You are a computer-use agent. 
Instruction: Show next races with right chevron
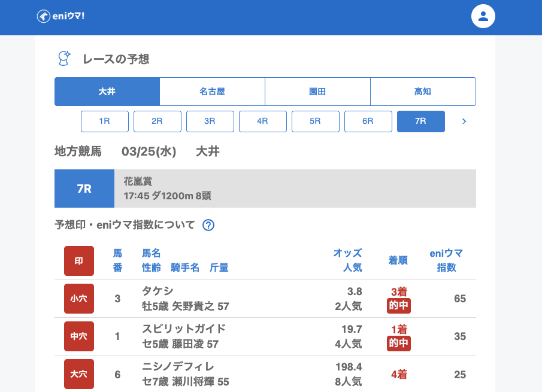(x=464, y=121)
